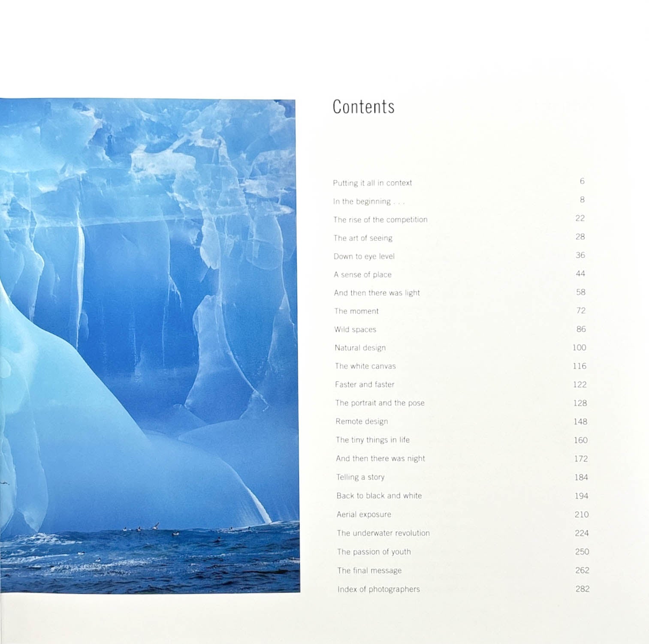
Task: Click "And then there was light" entry
Action: 377,293
